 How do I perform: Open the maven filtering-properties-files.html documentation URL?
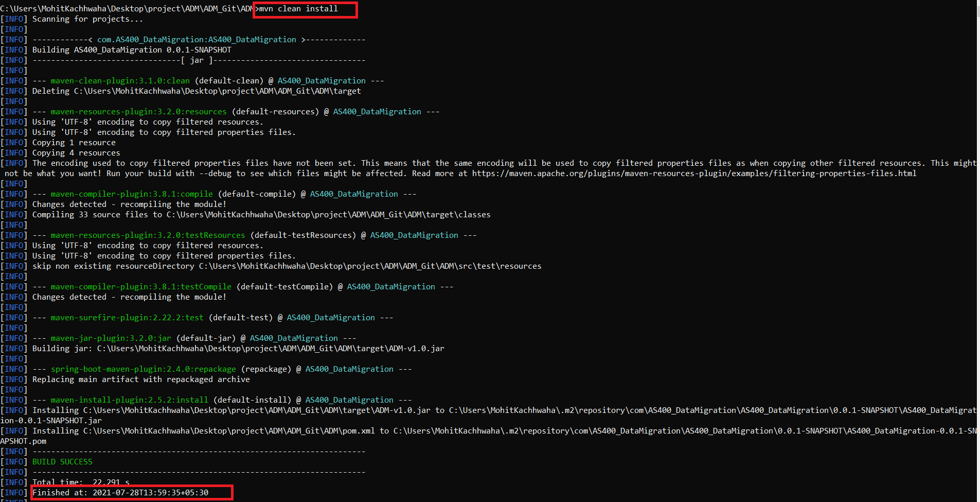pyautogui.click(x=689, y=173)
